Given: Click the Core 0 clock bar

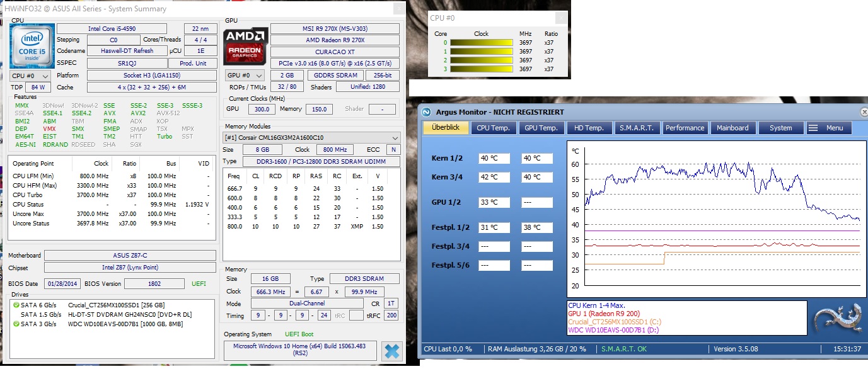Looking at the screenshot, I should pos(481,43).
